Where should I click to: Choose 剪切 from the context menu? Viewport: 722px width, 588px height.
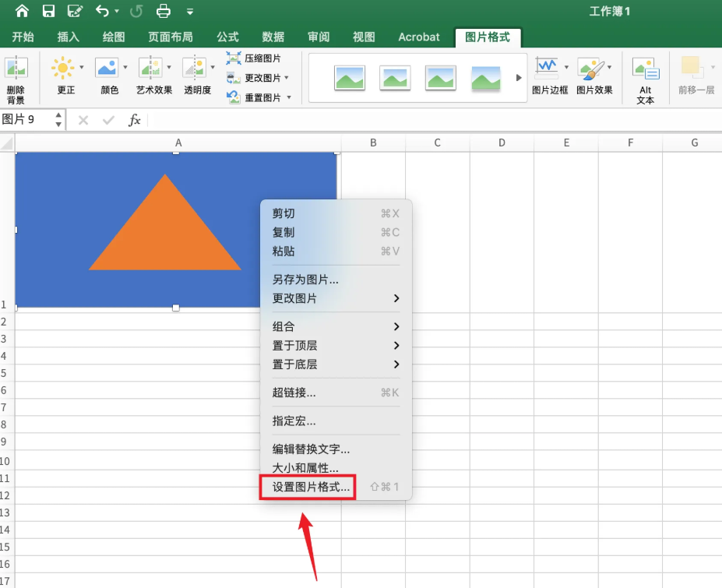click(x=336, y=213)
